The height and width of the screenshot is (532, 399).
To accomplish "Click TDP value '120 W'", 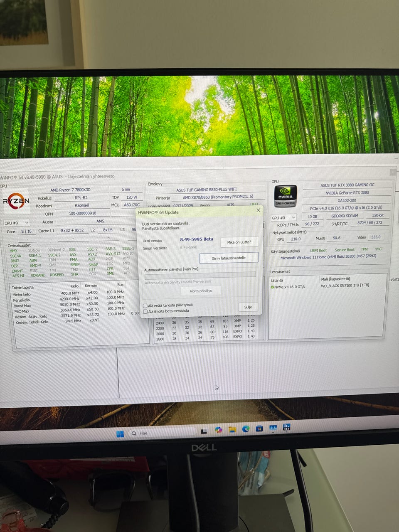I will pyautogui.click(x=132, y=197).
